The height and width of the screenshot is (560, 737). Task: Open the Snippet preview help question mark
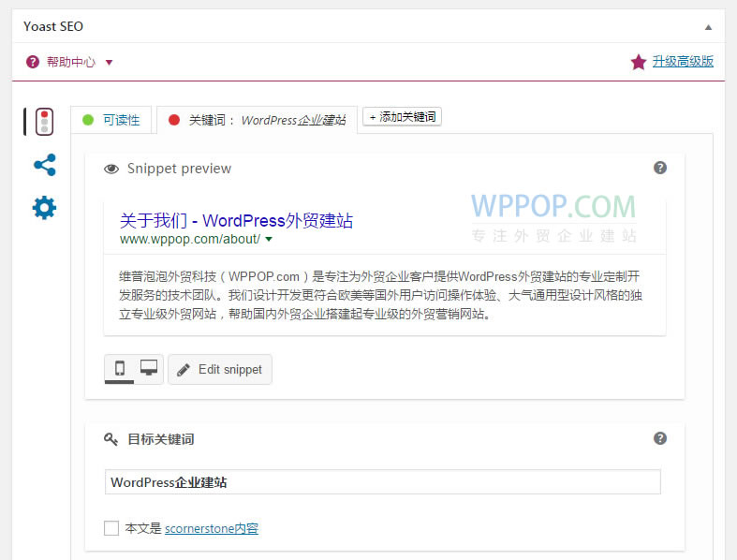(660, 168)
